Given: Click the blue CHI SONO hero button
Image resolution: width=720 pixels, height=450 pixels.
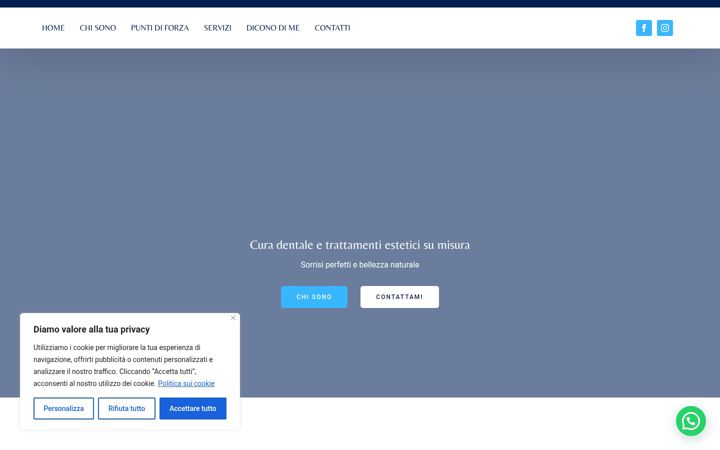Looking at the screenshot, I should pos(314,297).
